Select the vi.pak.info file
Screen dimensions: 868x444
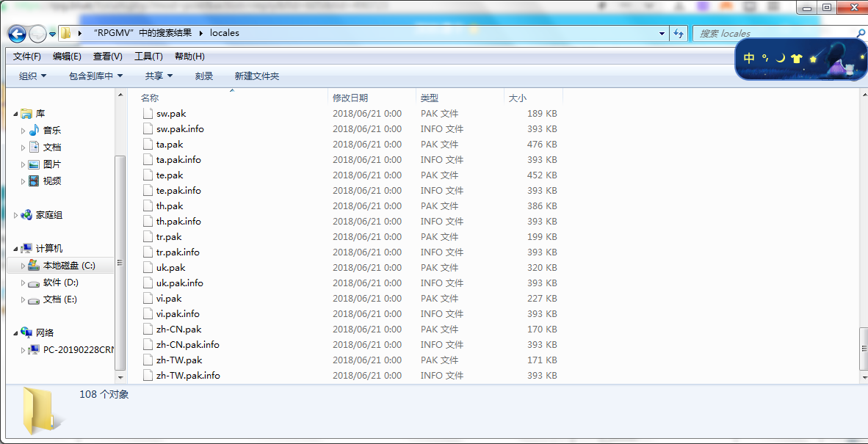[178, 314]
